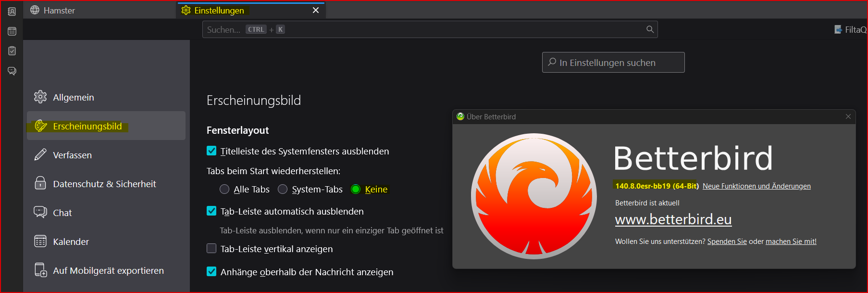This screenshot has height=293, width=868.
Task: Click the FiltaQuilla toolbar icon
Action: (838, 29)
